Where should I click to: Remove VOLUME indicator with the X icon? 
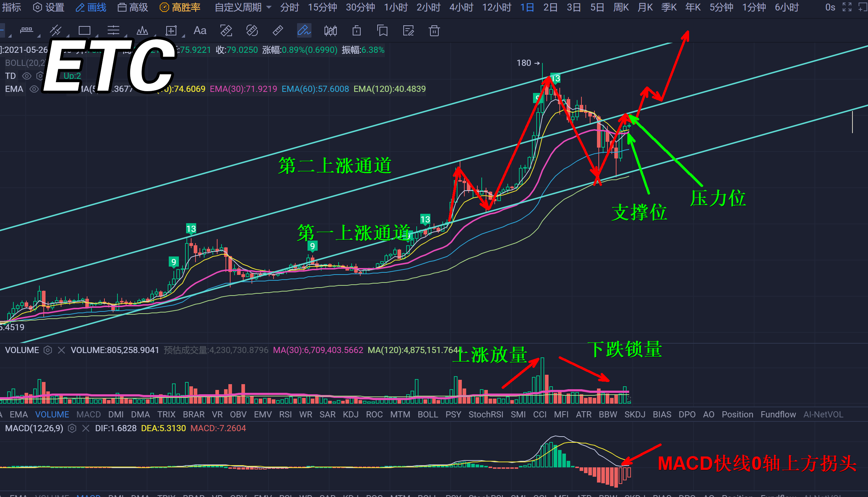[x=61, y=350]
